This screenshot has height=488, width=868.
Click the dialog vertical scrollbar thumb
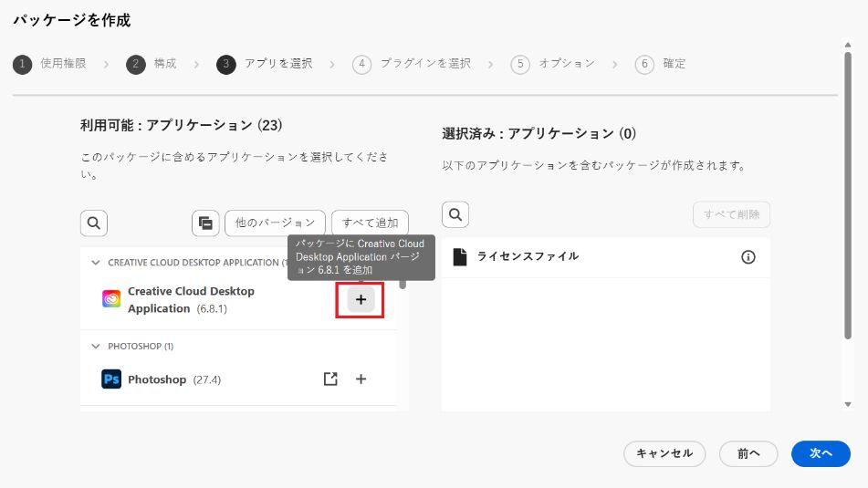coord(848,195)
